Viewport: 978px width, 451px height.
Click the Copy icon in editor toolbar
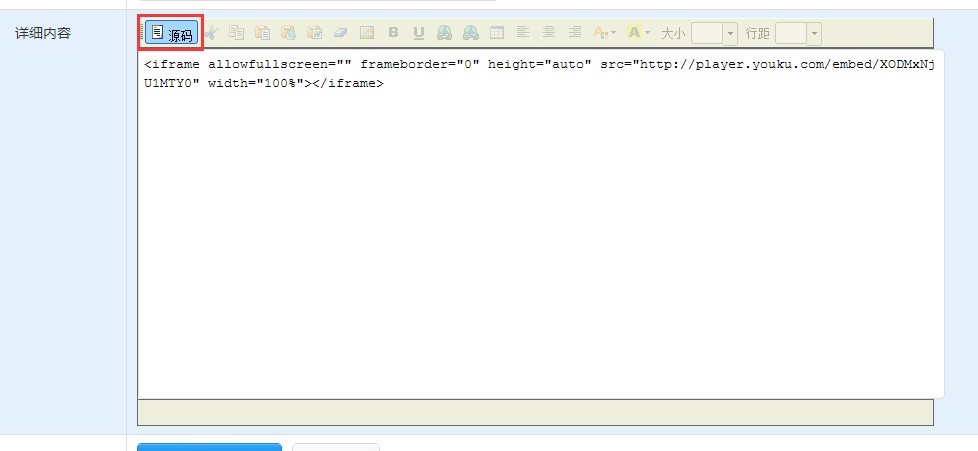236,32
